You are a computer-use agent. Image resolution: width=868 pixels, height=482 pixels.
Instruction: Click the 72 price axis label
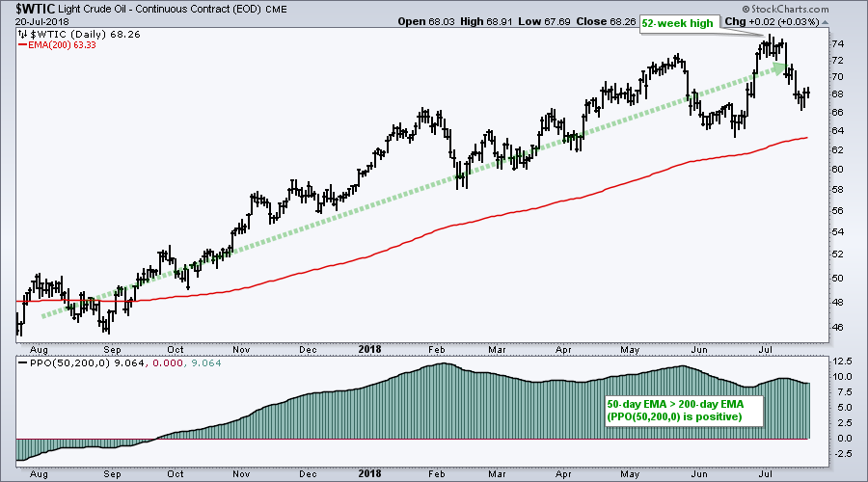coord(837,61)
